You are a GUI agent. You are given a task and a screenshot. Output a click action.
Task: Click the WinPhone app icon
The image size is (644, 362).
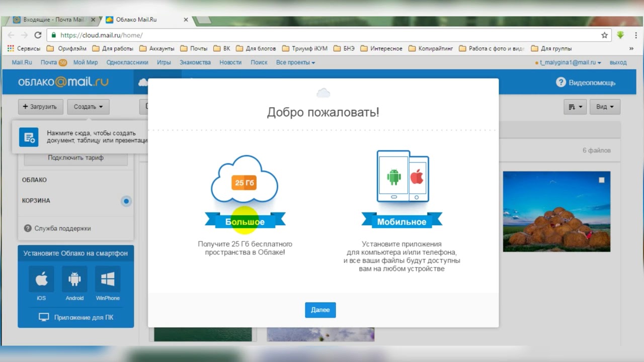tap(108, 280)
